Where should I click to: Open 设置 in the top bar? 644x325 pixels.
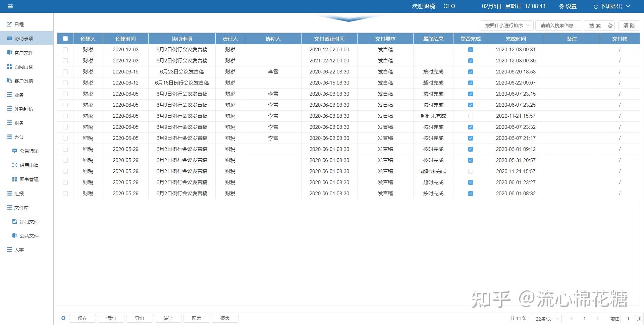[x=568, y=6]
